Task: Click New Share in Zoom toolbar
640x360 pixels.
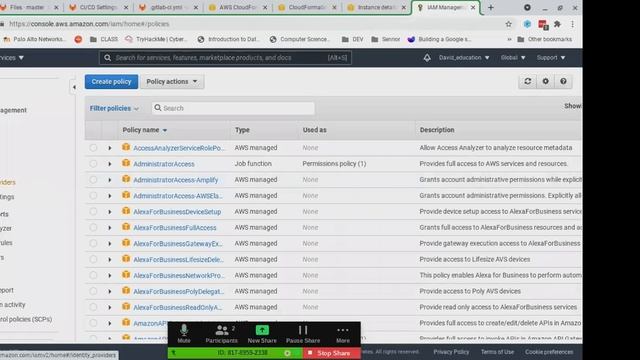Action: [x=262, y=333]
